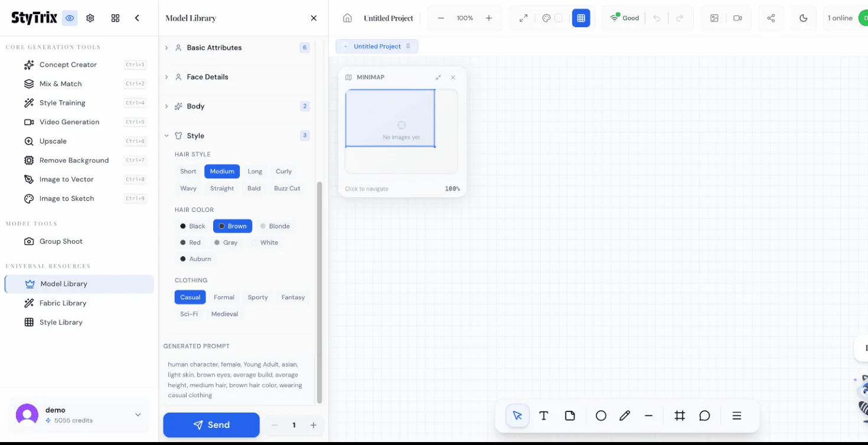868x445 pixels.
Task: Click the home icon beside project title
Action: coord(347,18)
